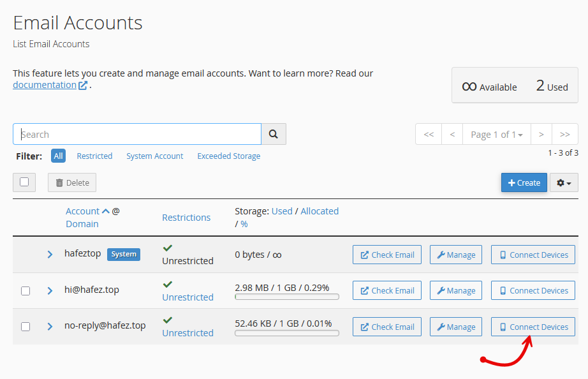Connect Devices for no-reply@hafez.top
This screenshot has width=588, height=379.
(533, 327)
